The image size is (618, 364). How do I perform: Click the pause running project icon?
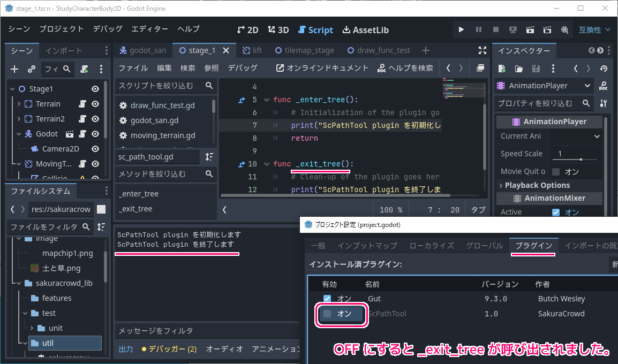tap(478, 29)
